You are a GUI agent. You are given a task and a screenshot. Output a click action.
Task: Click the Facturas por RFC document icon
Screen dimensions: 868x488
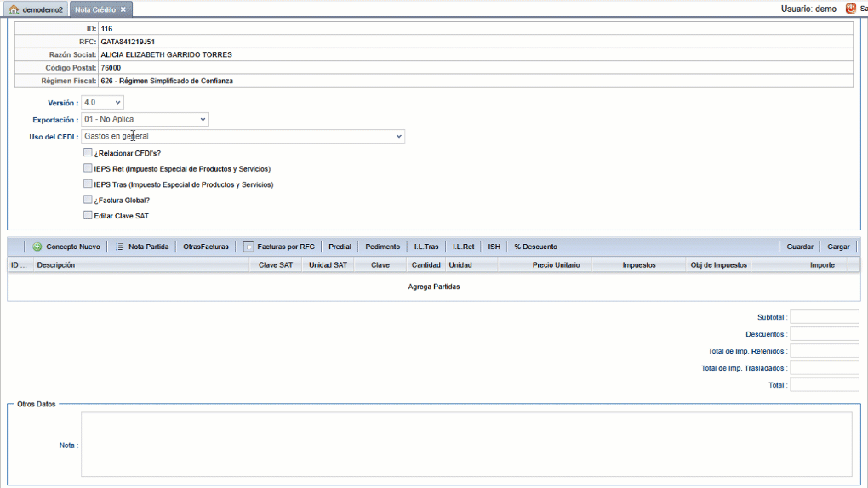(248, 247)
